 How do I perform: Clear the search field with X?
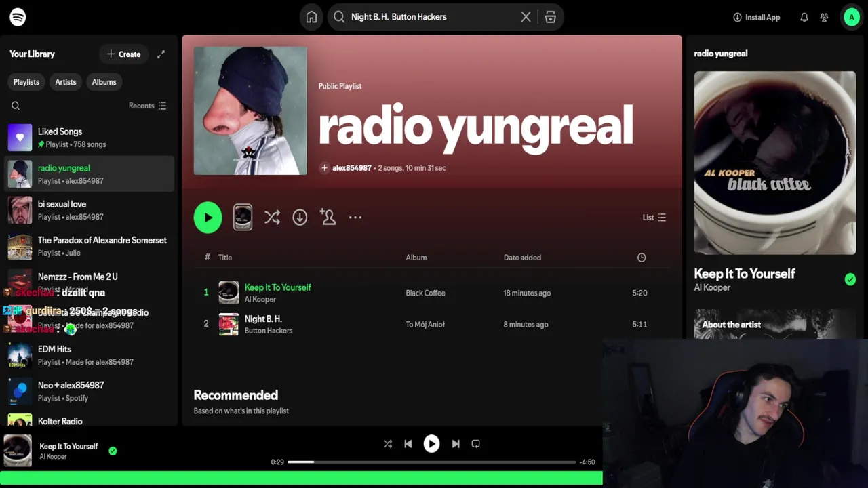point(526,17)
